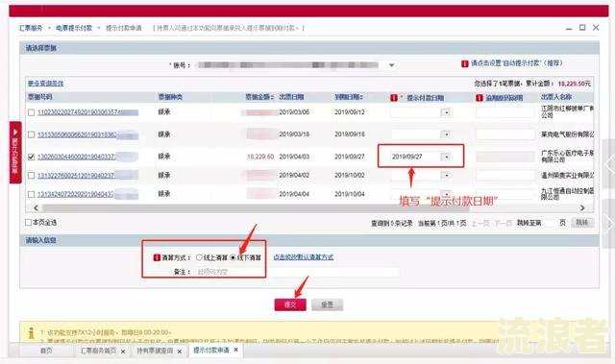The image size is (615, 364).
Task: Switch to the 持有票据查询 tab
Action: [x=155, y=351]
